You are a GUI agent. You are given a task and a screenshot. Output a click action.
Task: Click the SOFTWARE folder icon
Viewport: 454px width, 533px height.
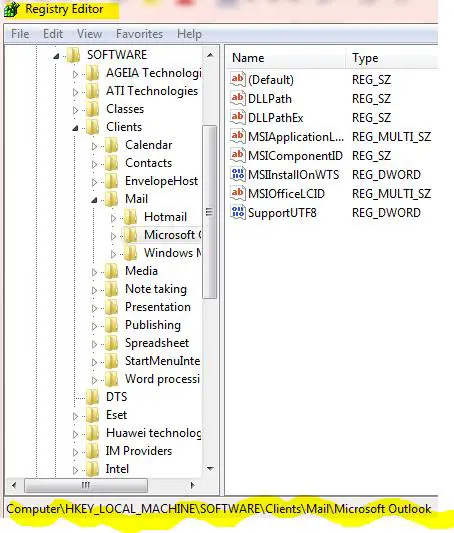pyautogui.click(x=73, y=55)
